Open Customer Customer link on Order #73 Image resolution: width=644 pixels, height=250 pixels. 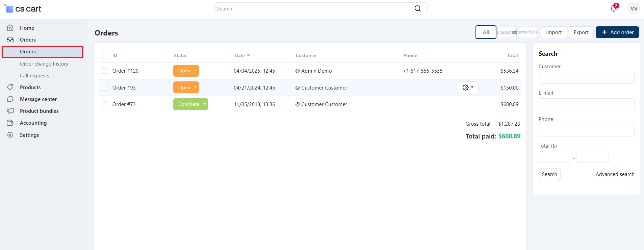pos(324,104)
